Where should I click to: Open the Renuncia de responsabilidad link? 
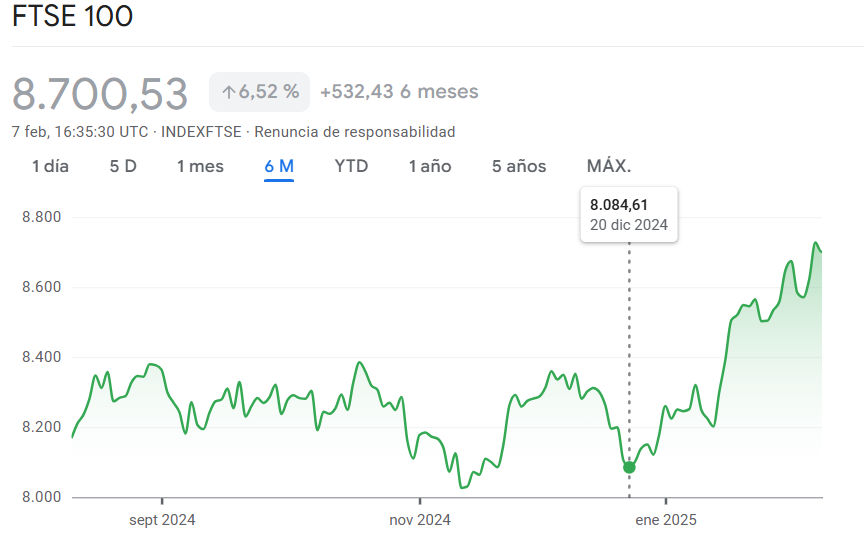[x=355, y=132]
